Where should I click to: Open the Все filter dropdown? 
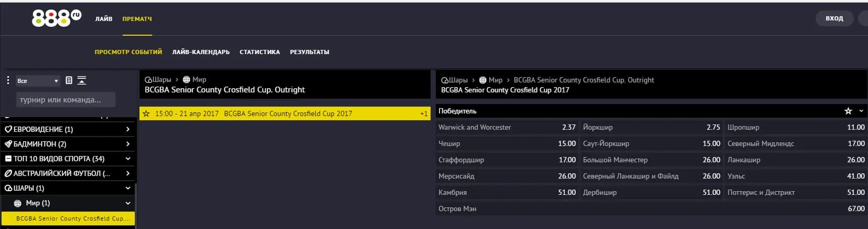coord(37,81)
